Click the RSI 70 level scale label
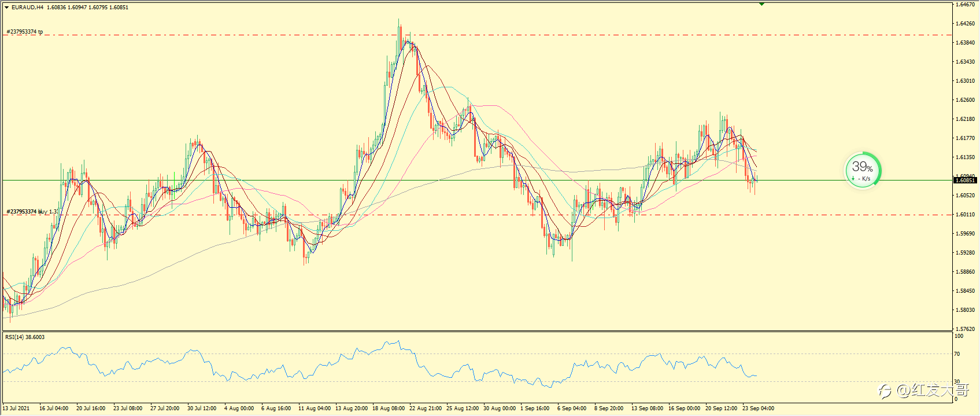This screenshot has height=416, width=980. pos(957,354)
